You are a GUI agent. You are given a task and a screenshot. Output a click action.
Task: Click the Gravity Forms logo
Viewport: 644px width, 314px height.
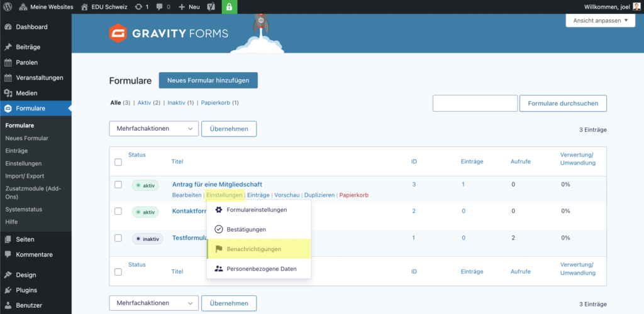click(169, 33)
